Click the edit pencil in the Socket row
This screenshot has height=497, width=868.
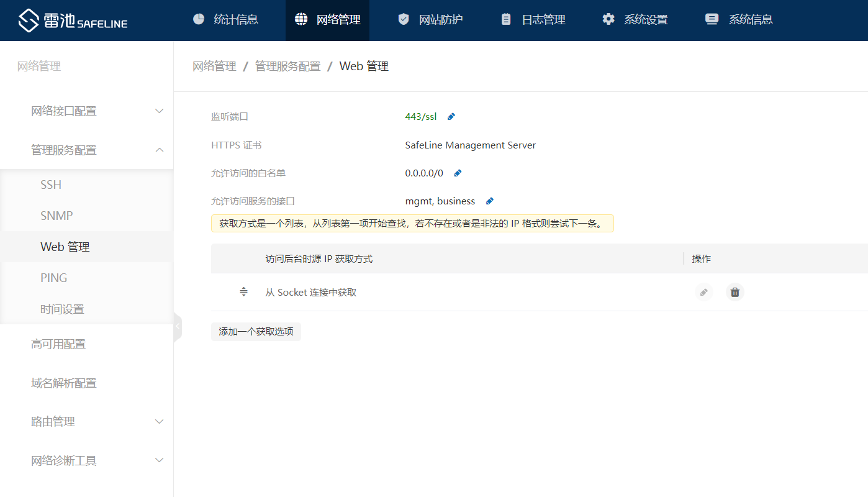point(703,292)
